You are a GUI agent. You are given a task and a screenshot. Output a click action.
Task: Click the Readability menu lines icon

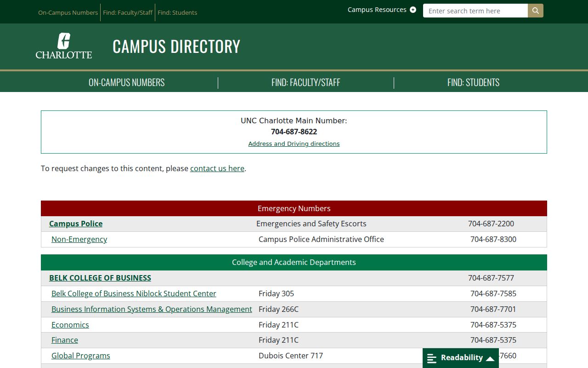(432, 358)
